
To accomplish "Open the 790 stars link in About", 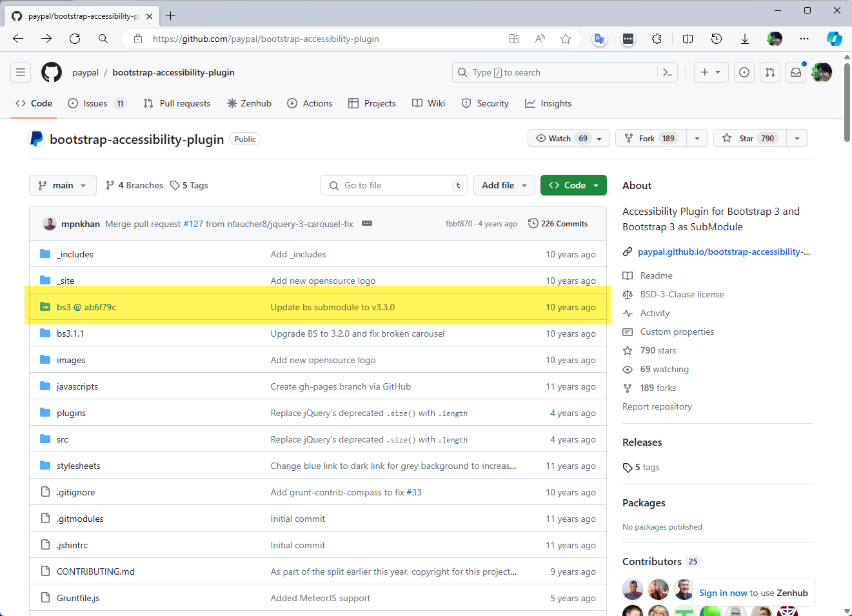I will (x=658, y=350).
